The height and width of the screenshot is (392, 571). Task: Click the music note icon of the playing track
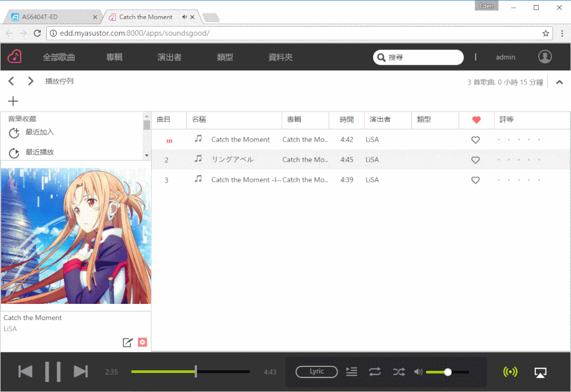coord(198,138)
